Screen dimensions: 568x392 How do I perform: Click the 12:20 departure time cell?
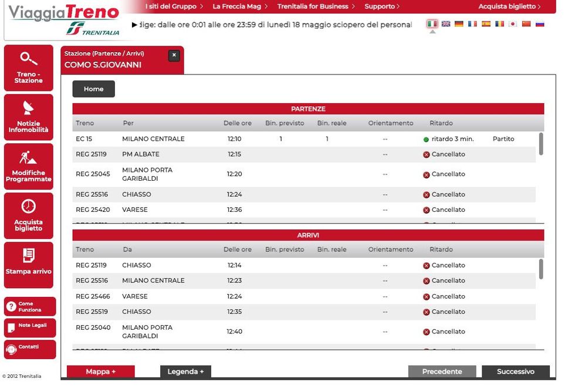tap(234, 174)
